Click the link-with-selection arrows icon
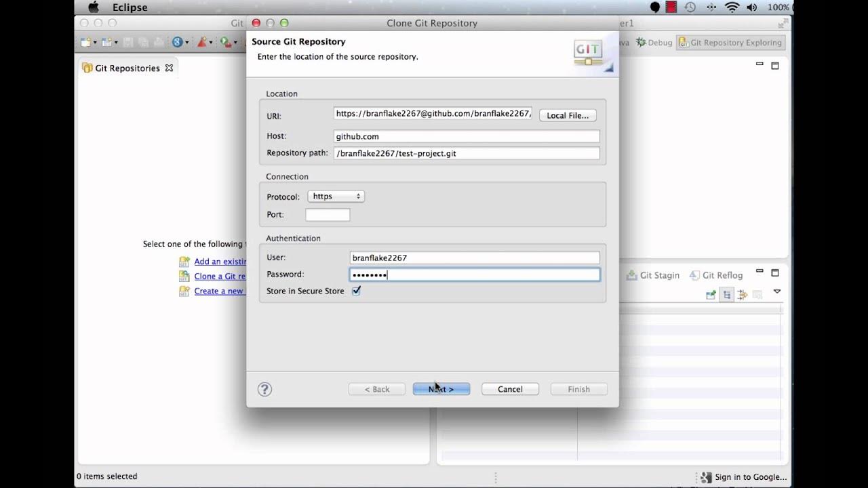This screenshot has width=868, height=488. (743, 295)
